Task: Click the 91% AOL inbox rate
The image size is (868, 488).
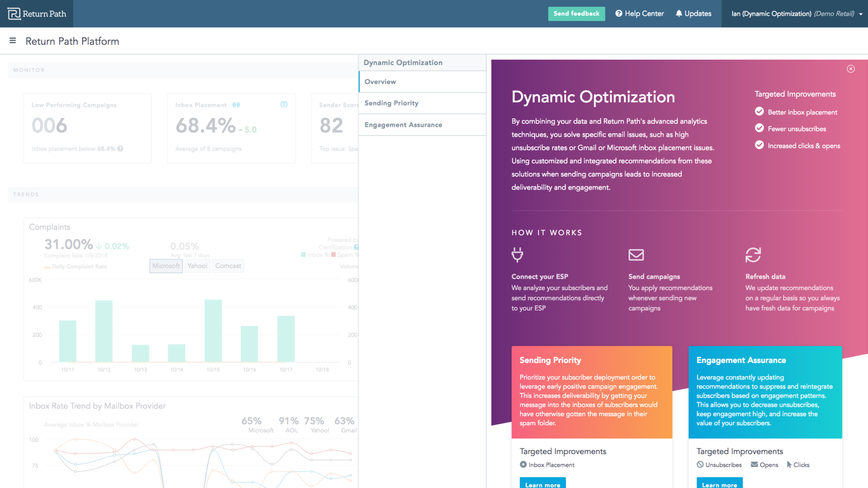Action: (x=289, y=421)
